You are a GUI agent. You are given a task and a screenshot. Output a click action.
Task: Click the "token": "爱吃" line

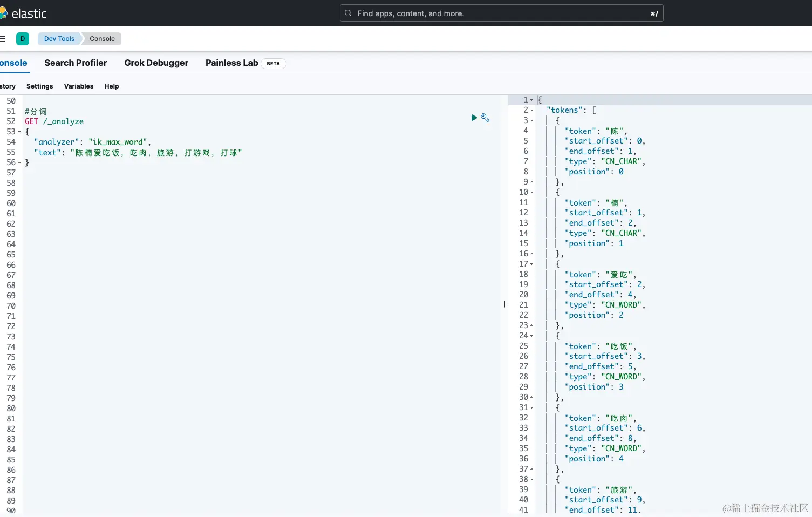[601, 275]
